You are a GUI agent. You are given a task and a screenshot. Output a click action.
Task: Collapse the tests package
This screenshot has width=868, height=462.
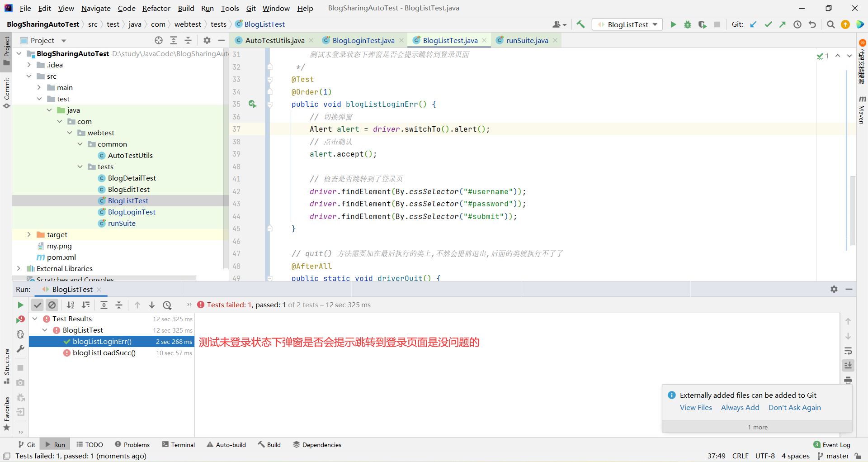coord(80,167)
